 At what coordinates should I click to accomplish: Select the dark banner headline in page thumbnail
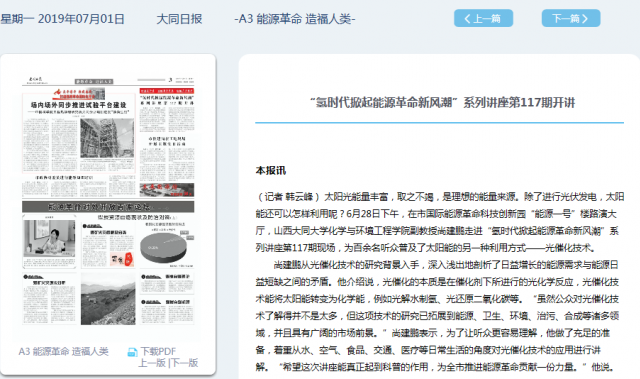coord(108,206)
